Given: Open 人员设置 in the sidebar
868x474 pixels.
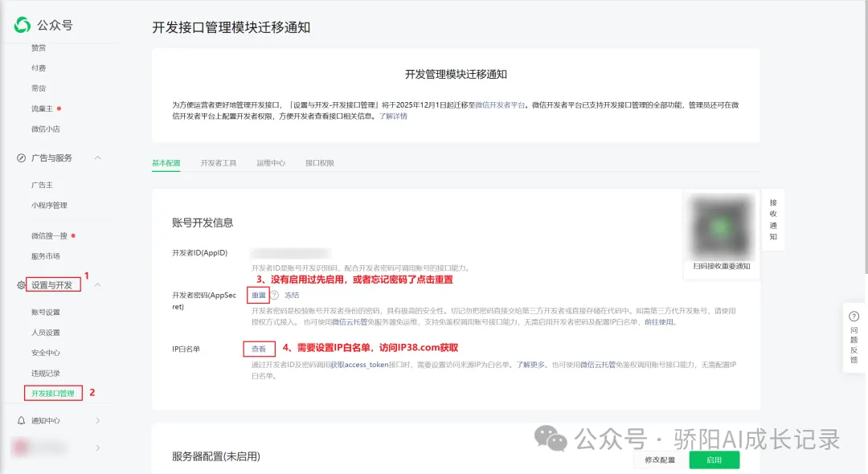Looking at the screenshot, I should tap(45, 333).
